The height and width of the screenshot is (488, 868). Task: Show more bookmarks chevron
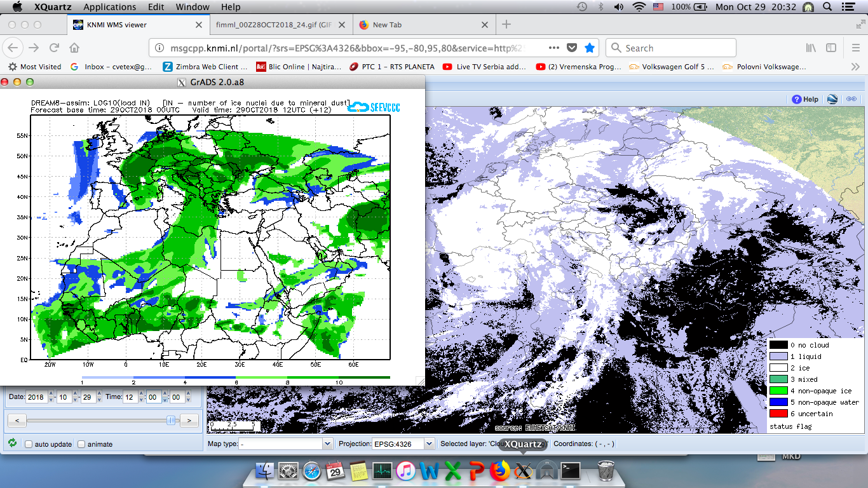click(x=855, y=67)
